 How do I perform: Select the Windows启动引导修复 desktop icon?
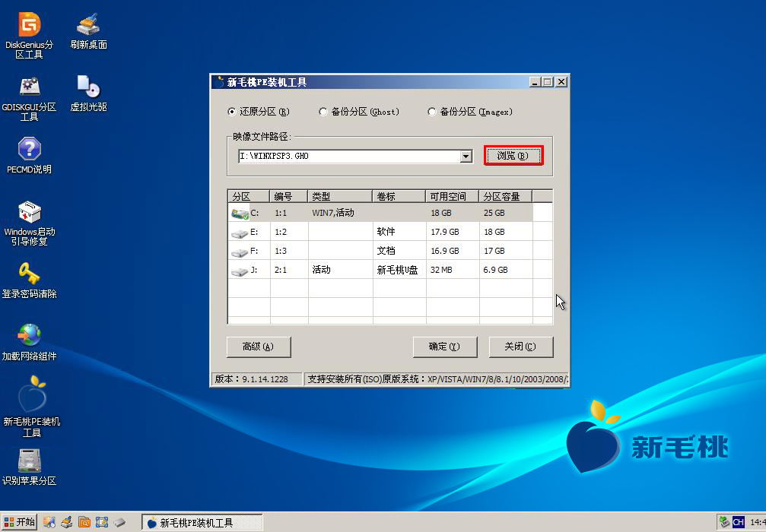click(30, 223)
